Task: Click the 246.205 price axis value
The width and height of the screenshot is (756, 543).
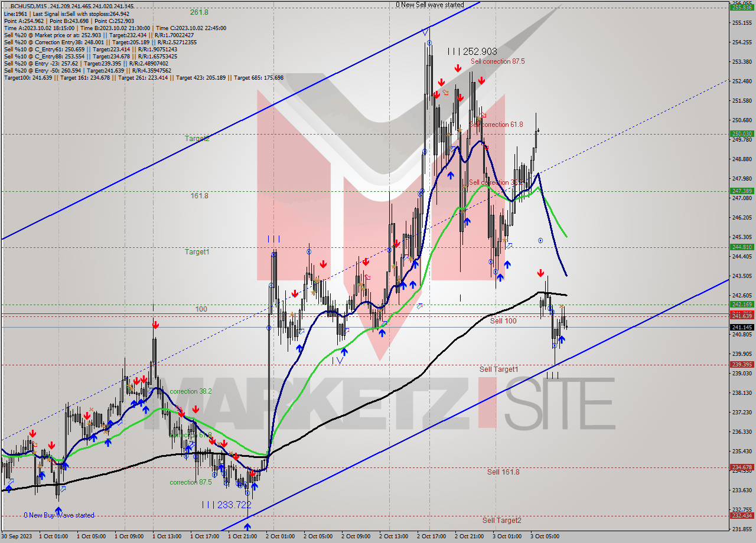Action: (742, 218)
